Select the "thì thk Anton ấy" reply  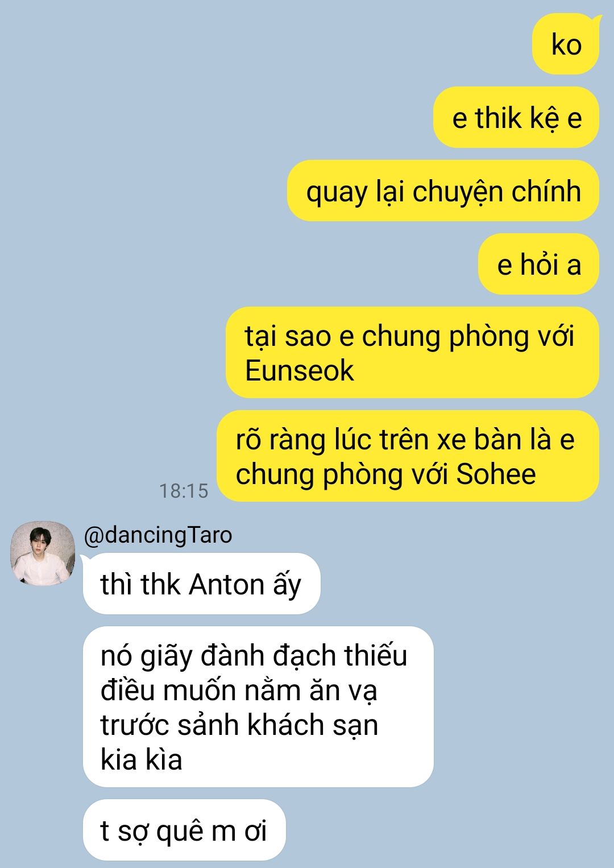click(202, 584)
